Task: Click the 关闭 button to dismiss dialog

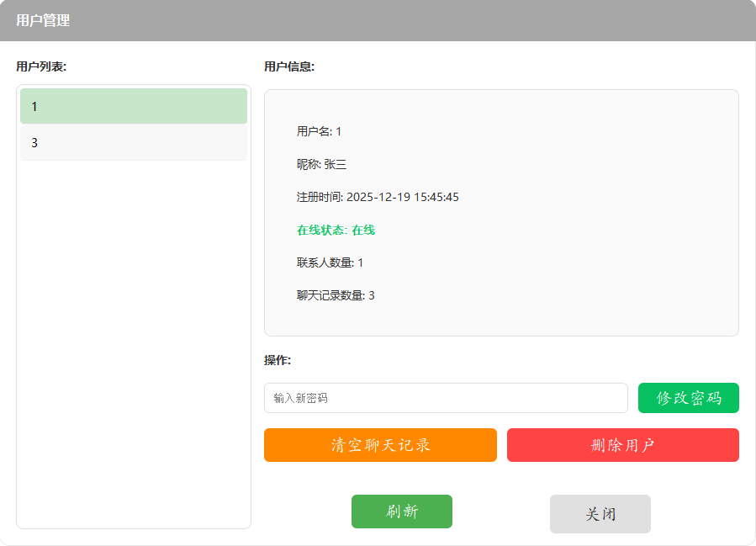Action: (600, 512)
